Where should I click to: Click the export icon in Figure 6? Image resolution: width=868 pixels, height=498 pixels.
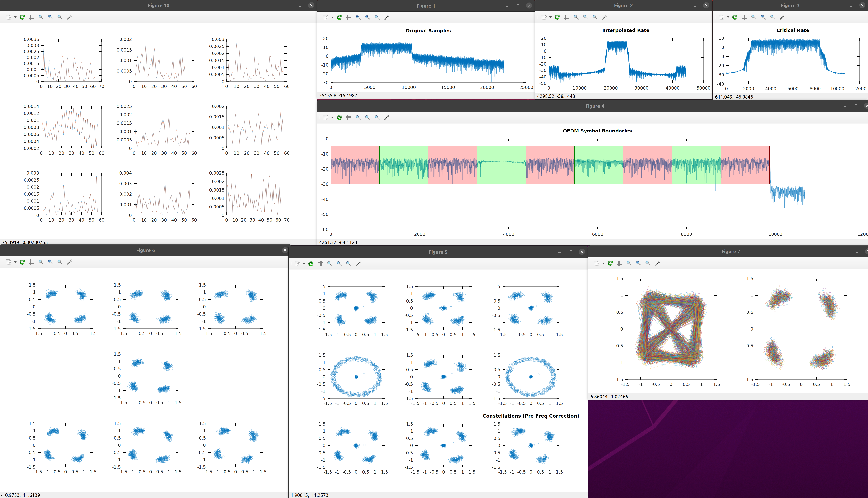[8, 262]
